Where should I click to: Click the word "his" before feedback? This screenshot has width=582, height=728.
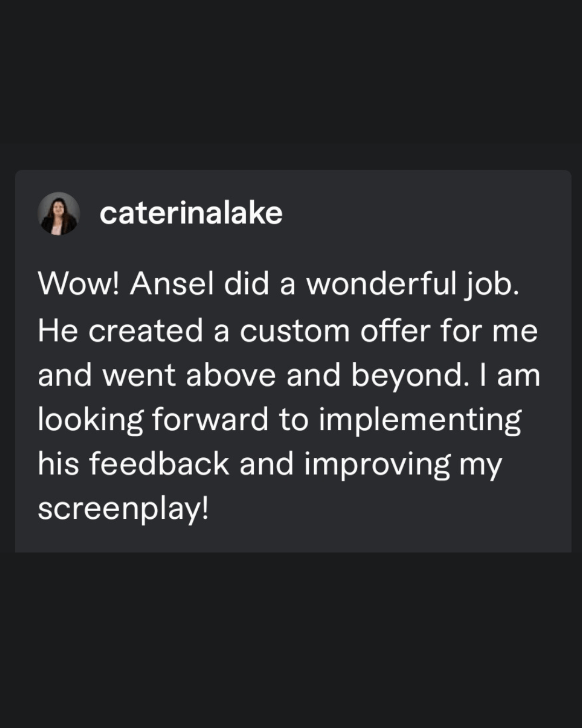coord(58,464)
